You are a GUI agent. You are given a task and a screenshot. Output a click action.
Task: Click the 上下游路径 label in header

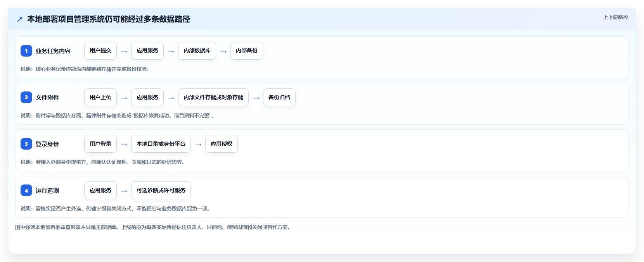point(615,17)
